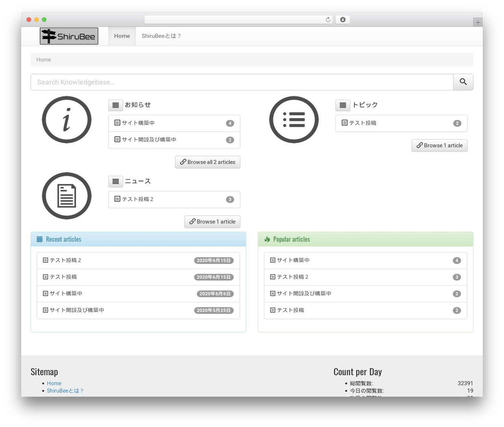Click the calendar icon in Recent articles header
This screenshot has height=427, width=504.
point(39,239)
